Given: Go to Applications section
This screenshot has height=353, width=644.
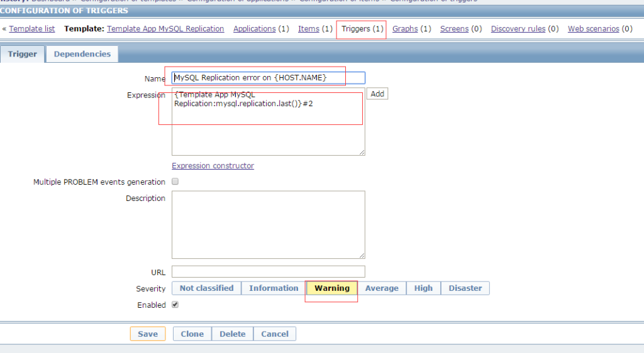Looking at the screenshot, I should [254, 29].
